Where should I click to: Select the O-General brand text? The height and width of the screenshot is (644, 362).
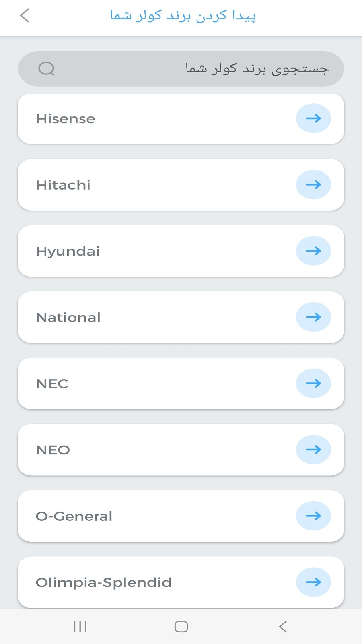74,516
